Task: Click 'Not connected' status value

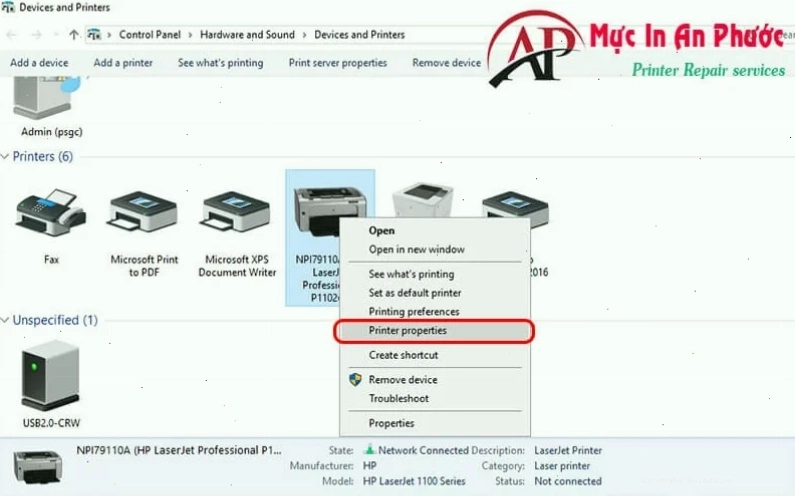Action: [568, 481]
